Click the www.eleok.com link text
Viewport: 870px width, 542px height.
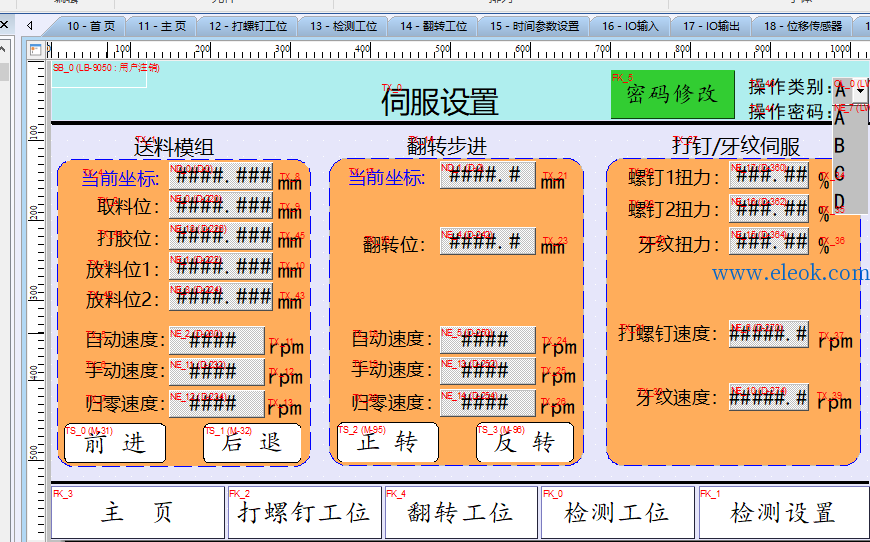[x=791, y=273]
